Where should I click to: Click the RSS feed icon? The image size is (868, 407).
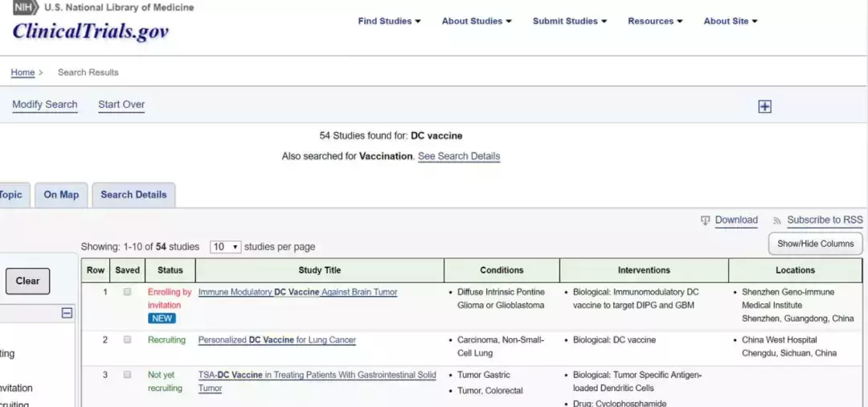click(777, 220)
